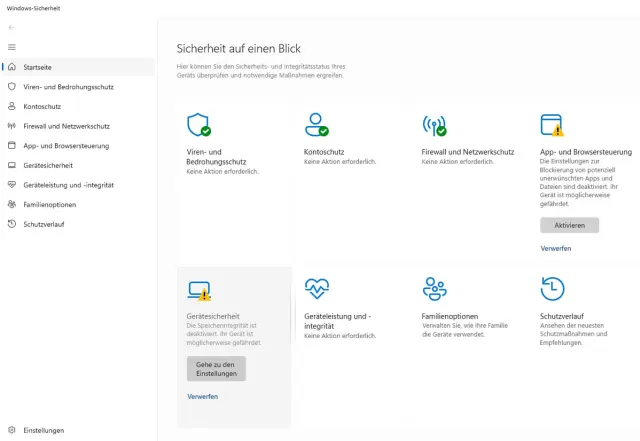This screenshot has height=441, width=640.
Task: Select Schutzverlauf in the sidebar
Action: click(44, 224)
